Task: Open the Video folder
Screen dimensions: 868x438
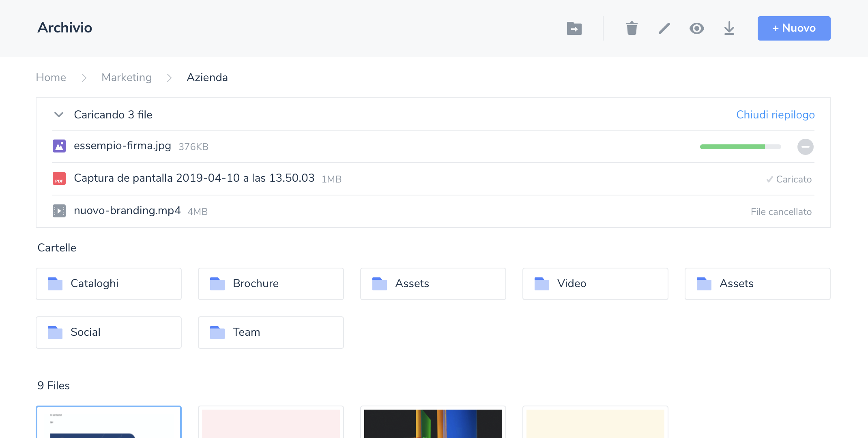Action: tap(595, 284)
